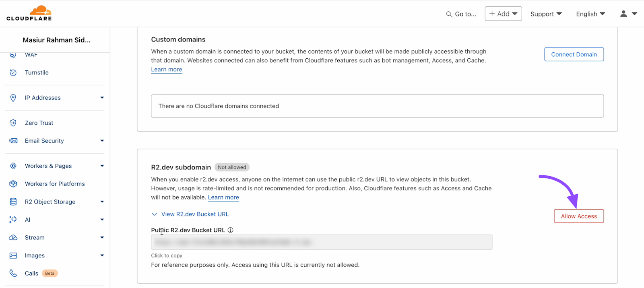Expand the R2 Object Storage submenu arrow
The width and height of the screenshot is (644, 288).
pos(102,202)
